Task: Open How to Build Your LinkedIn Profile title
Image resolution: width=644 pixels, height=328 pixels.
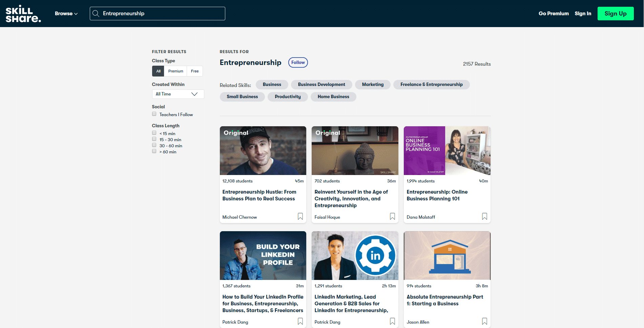Action: coord(263,304)
